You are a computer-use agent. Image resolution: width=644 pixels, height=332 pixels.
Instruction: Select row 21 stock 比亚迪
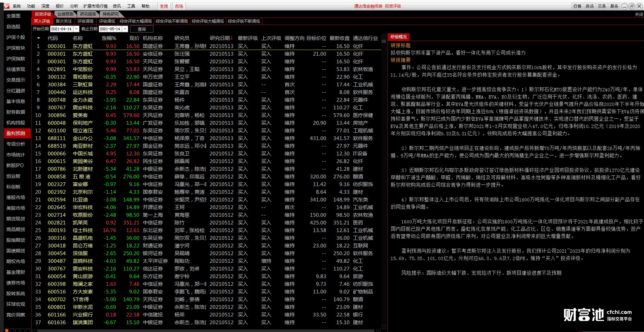tap(80, 200)
